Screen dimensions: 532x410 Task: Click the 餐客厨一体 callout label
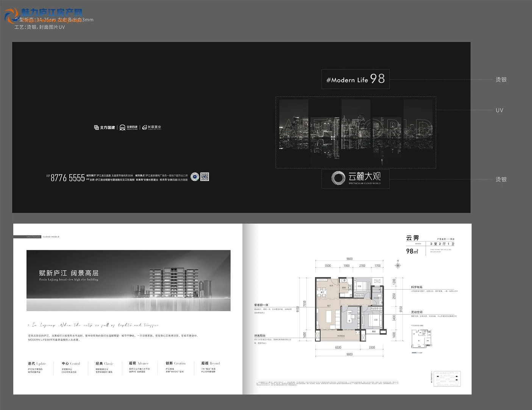[x=261, y=305]
